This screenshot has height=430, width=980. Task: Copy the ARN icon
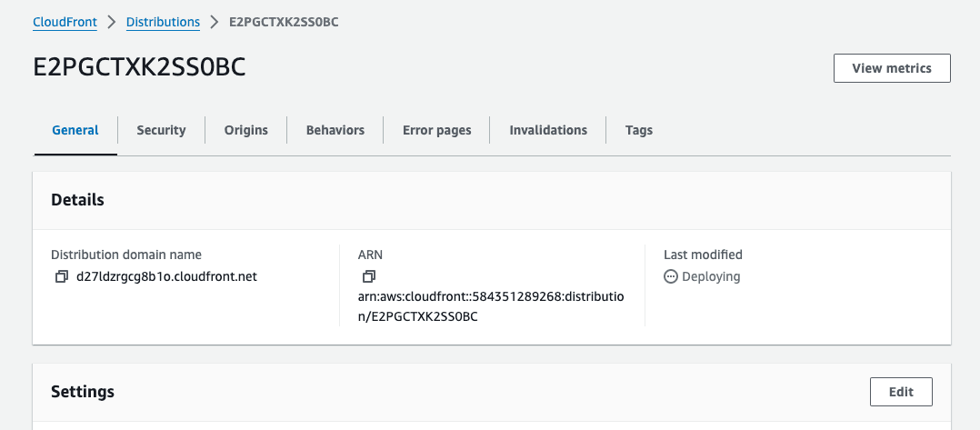pyautogui.click(x=369, y=276)
